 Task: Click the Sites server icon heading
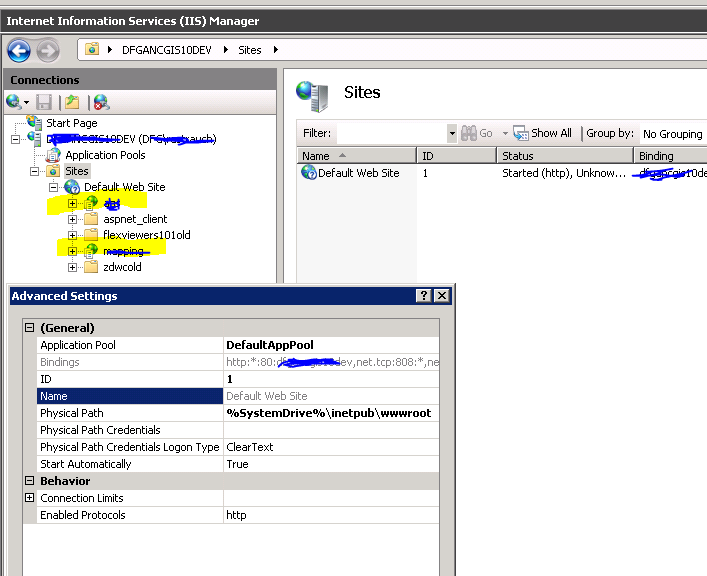coord(312,96)
